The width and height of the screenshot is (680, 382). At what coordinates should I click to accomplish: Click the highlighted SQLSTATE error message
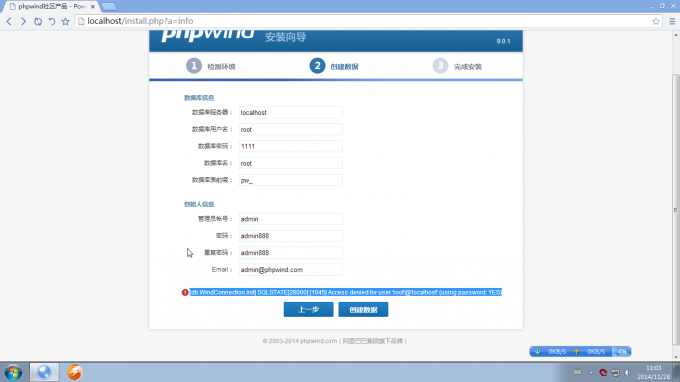(346, 292)
